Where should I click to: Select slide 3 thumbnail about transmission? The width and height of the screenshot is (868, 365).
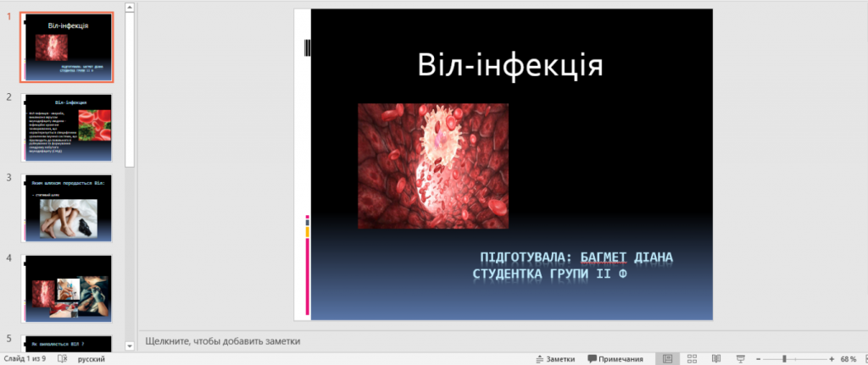tap(66, 207)
